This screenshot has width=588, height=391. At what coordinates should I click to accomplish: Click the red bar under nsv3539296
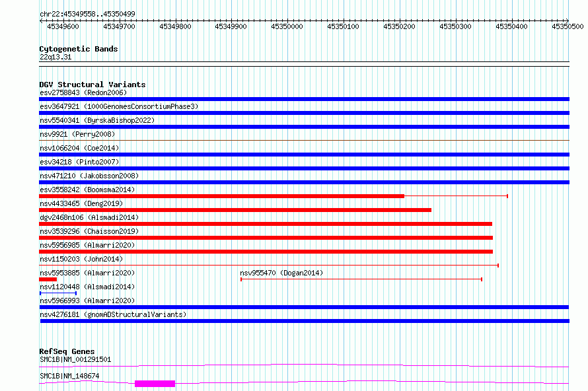[266, 238]
